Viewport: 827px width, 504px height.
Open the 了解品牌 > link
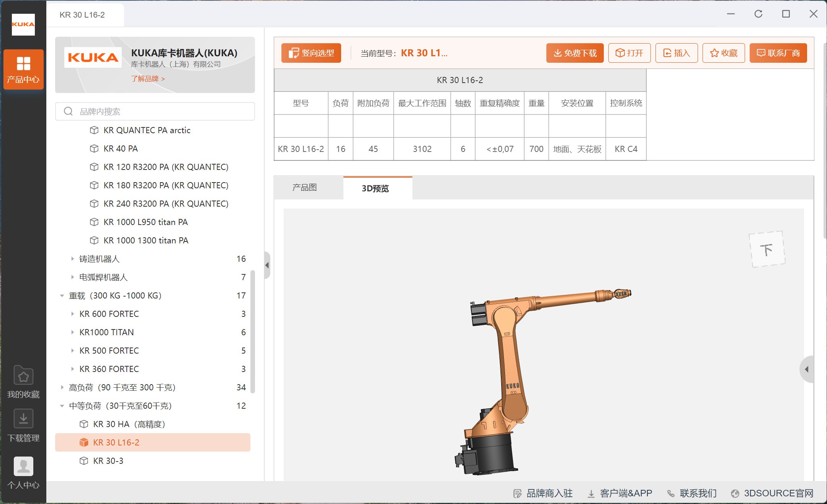pyautogui.click(x=148, y=79)
